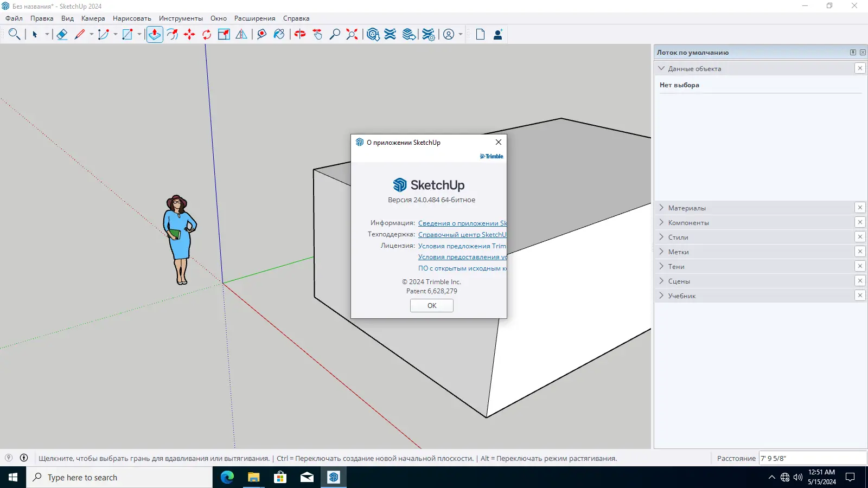The height and width of the screenshot is (488, 868).
Task: Open the Arc tool dropdown arrow
Action: [x=116, y=34]
